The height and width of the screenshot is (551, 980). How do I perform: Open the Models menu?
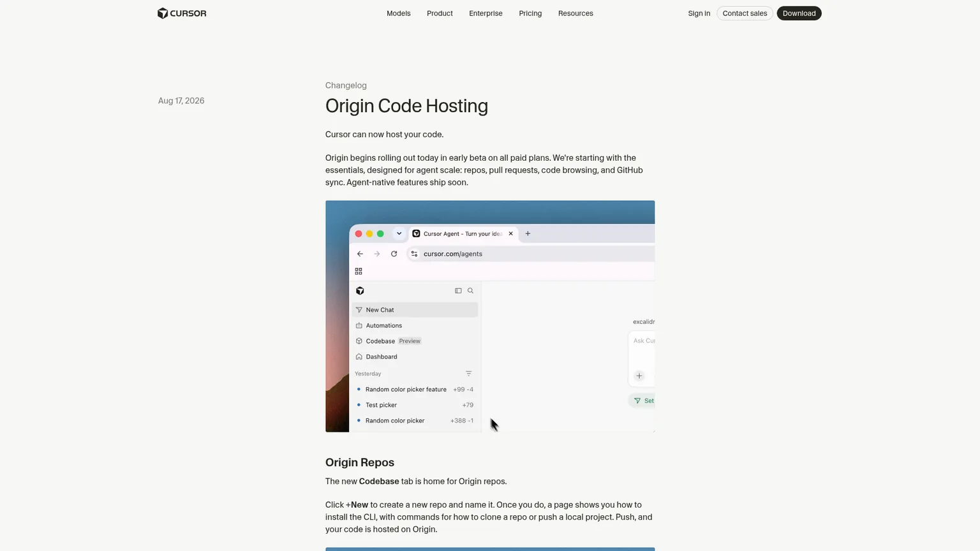(x=399, y=13)
